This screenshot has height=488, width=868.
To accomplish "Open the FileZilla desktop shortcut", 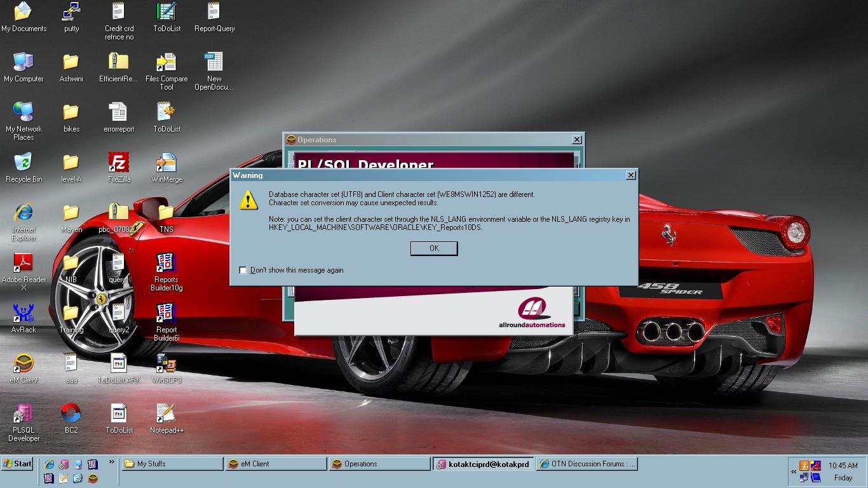I will (119, 163).
